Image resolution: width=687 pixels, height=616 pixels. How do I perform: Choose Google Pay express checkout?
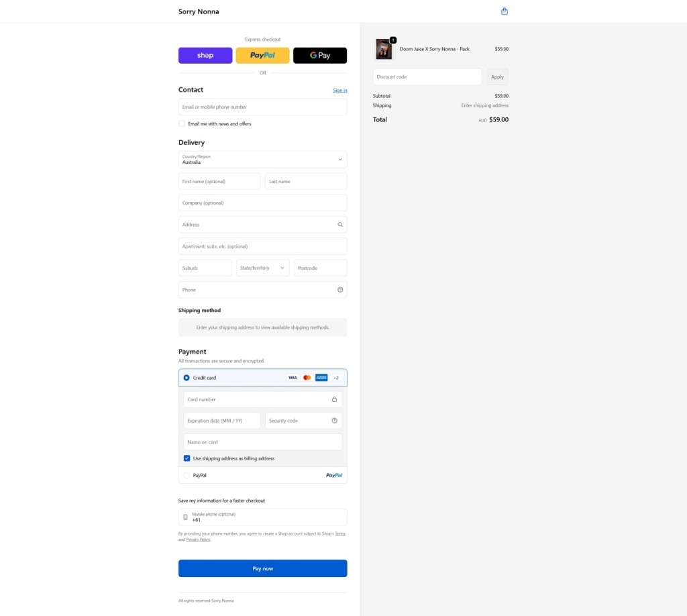coord(320,56)
